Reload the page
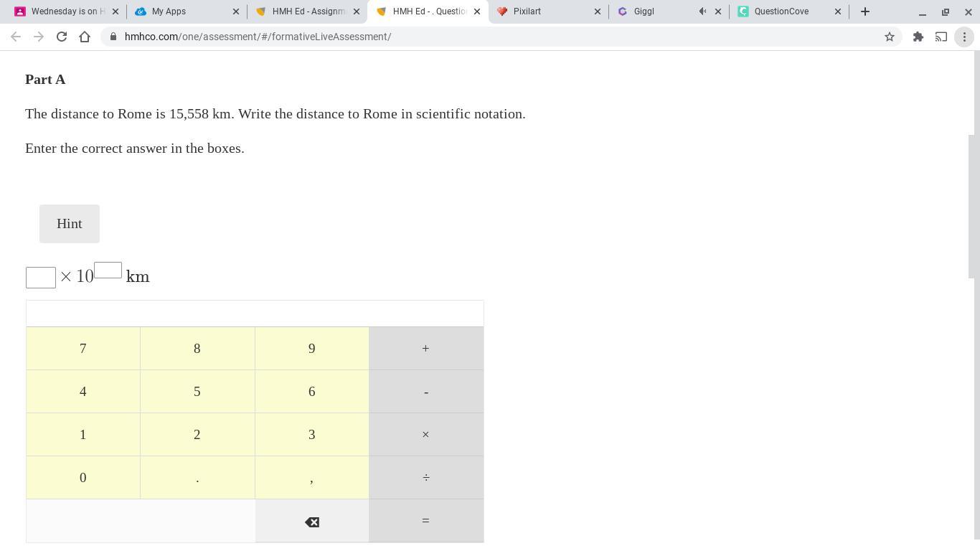The height and width of the screenshot is (551, 980). coord(62,37)
